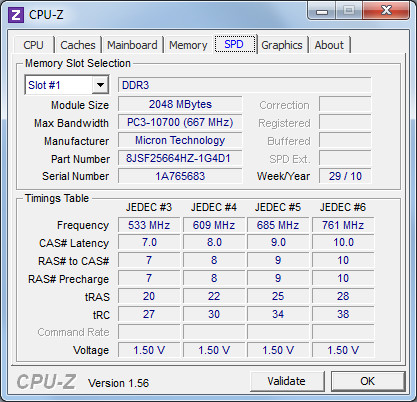Click the JEDEC #6 frequency 761 MHz cell

pyautogui.click(x=343, y=225)
